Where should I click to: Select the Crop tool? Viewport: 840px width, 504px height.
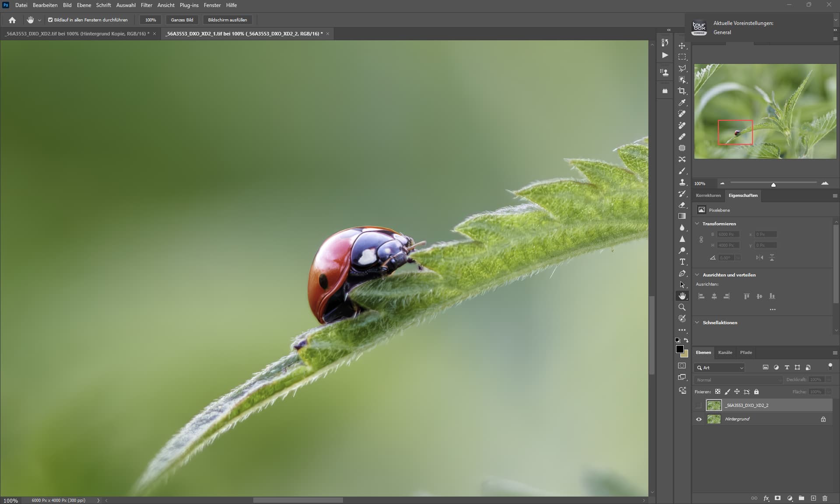tap(682, 91)
